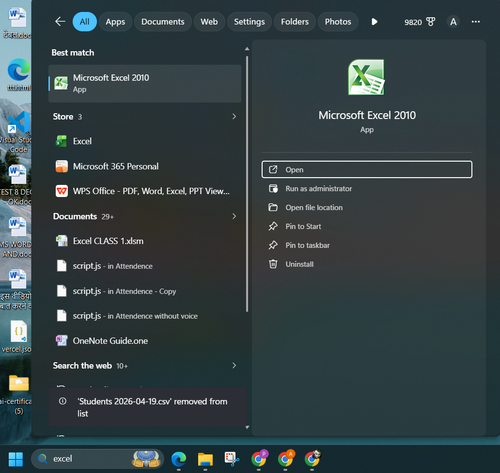
Task: Click the scroll up arrow of results list
Action: coord(247,49)
